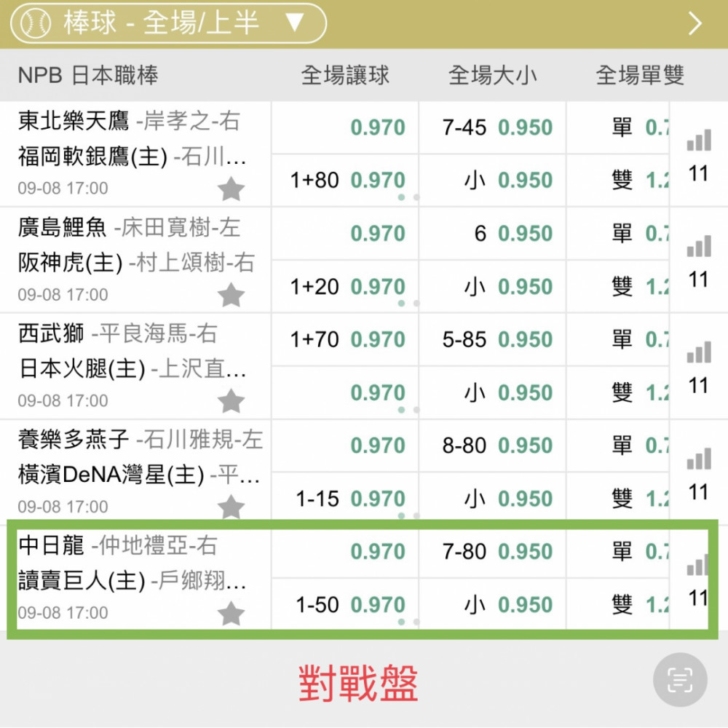The image size is (728, 728).
Task: Choose over 5-85 in 西武獅 match
Action: 493,339
